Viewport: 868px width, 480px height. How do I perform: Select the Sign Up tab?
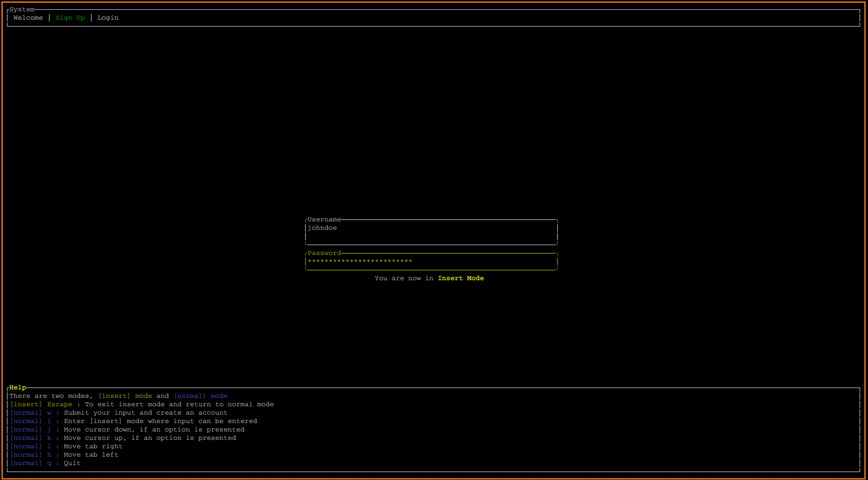click(x=70, y=18)
